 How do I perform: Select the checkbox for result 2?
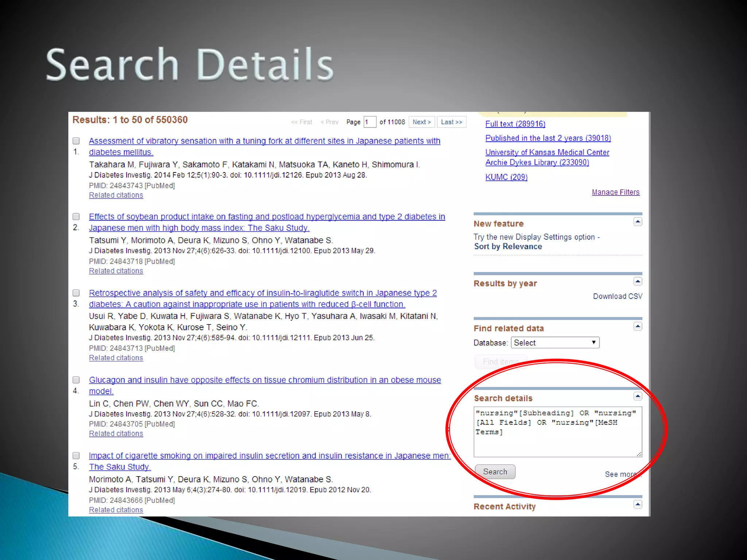(x=76, y=217)
